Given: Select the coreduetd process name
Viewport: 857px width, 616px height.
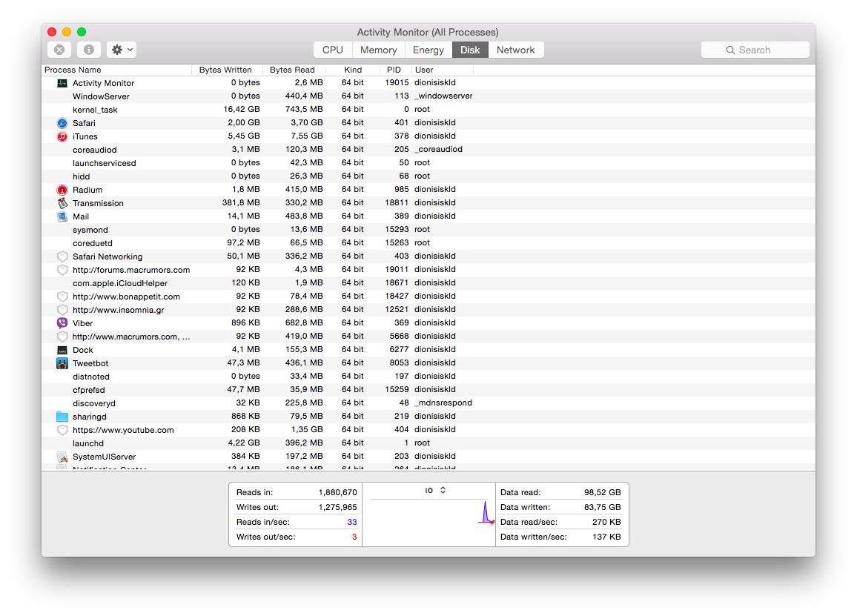Looking at the screenshot, I should point(93,243).
